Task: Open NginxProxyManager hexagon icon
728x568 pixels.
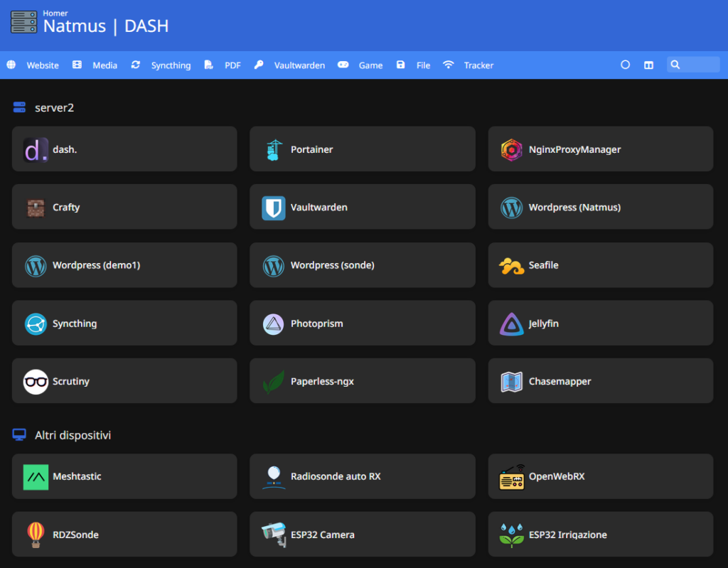Action: [x=511, y=149]
